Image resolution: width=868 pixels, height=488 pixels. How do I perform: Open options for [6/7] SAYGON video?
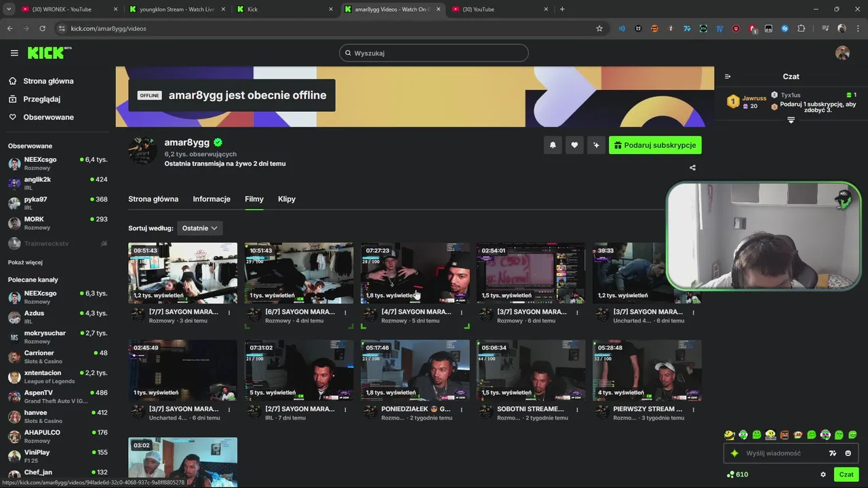point(346,312)
